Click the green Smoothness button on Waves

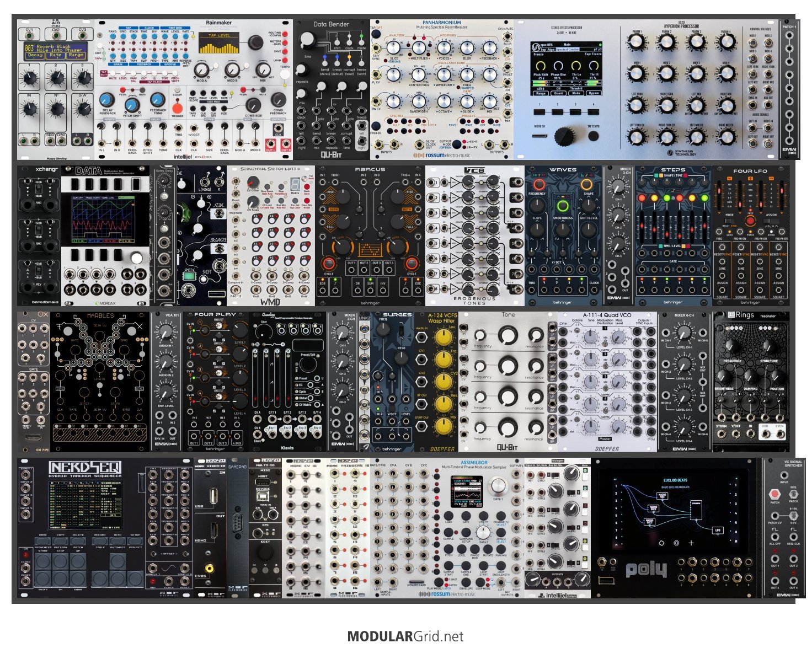pyautogui.click(x=563, y=206)
